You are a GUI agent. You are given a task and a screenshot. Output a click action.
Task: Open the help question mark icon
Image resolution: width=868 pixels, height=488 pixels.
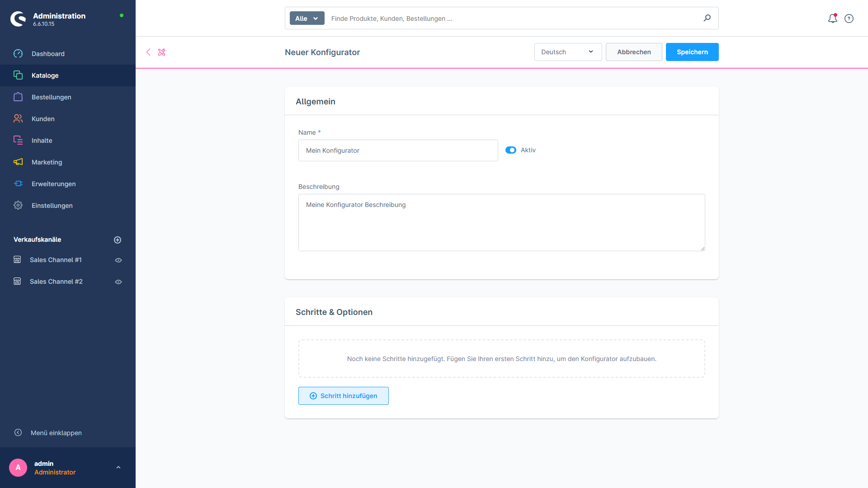(x=849, y=19)
